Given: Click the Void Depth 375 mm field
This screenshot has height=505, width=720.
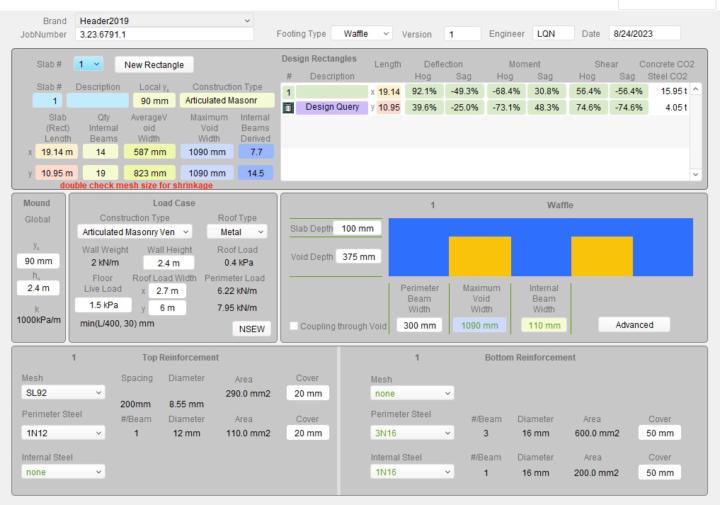Looking at the screenshot, I should point(357,256).
